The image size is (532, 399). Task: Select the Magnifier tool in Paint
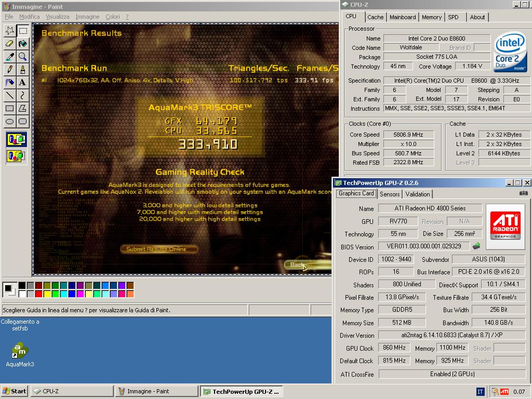click(23, 57)
